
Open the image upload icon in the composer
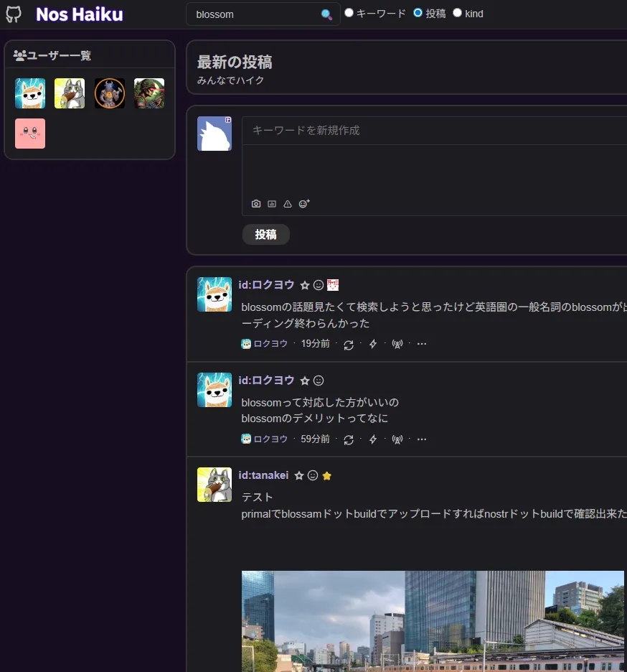pyautogui.click(x=271, y=203)
